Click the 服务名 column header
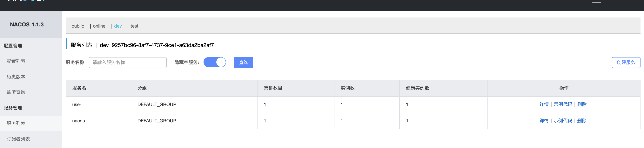Viewport: 644px width, 148px height. point(98,88)
